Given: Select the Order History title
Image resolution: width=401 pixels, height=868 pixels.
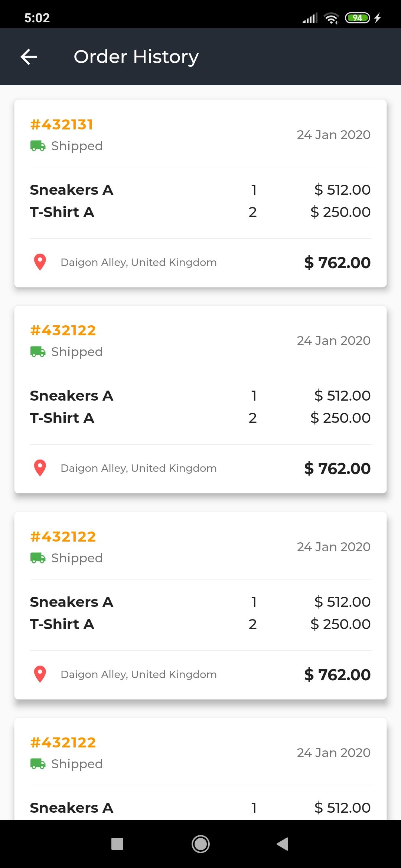Looking at the screenshot, I should point(136,57).
